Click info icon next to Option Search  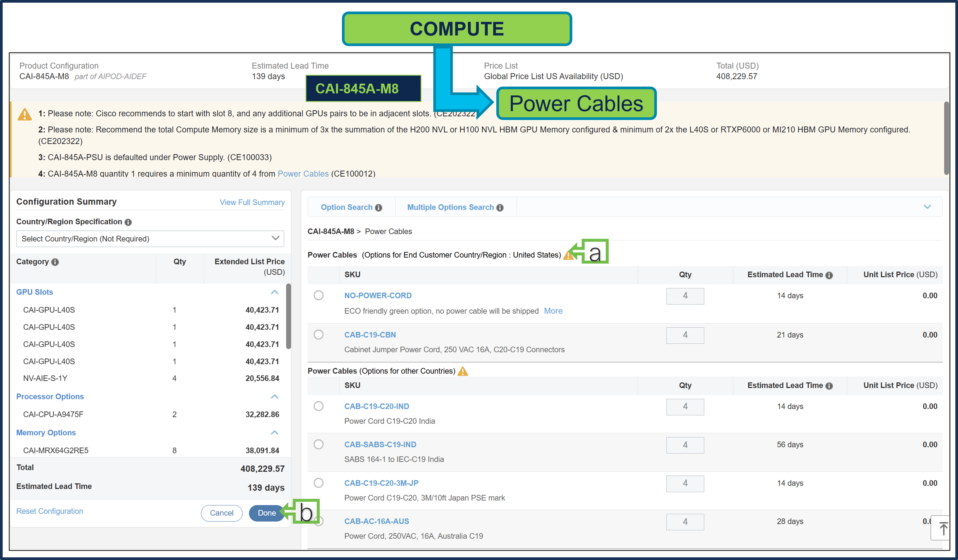(x=378, y=207)
